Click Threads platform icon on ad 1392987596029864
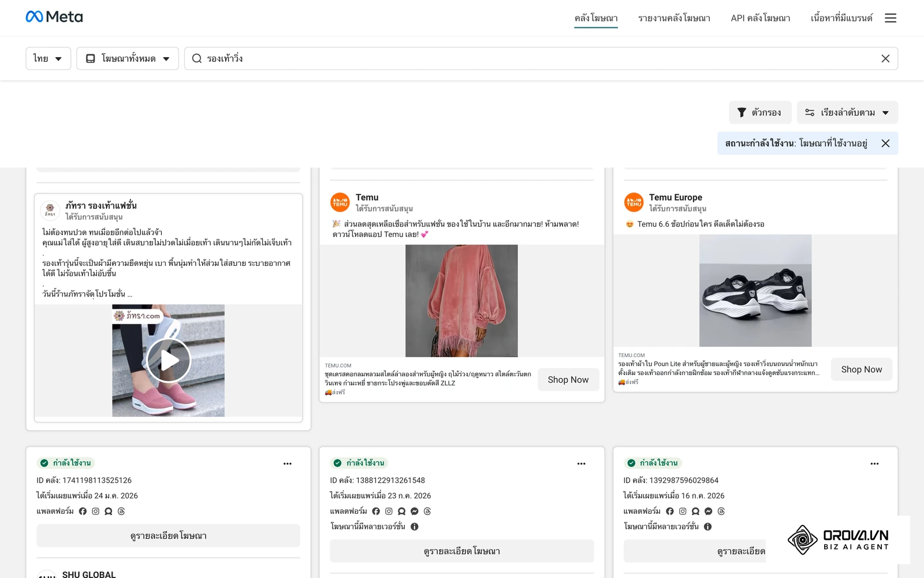Screen dimensions: 924x578 [721, 512]
